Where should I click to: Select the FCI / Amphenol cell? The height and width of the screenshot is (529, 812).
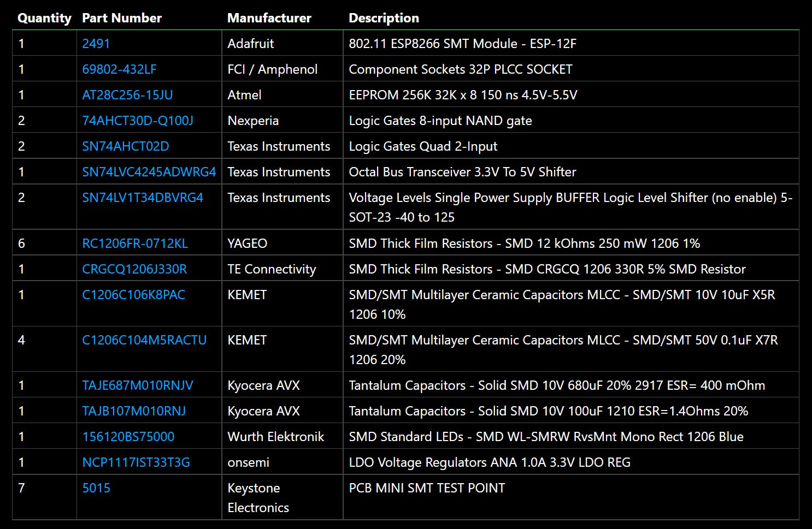[x=282, y=69]
